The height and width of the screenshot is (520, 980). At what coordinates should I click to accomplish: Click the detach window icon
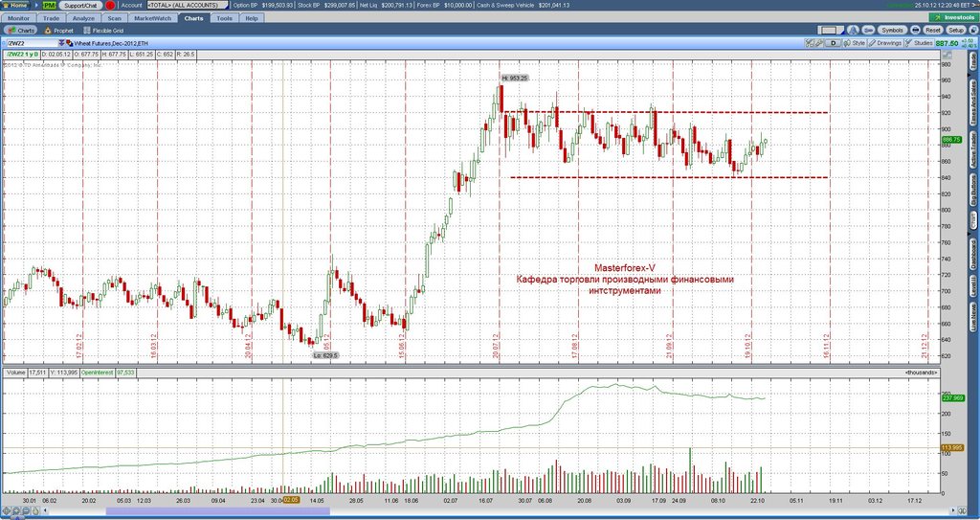[x=972, y=30]
